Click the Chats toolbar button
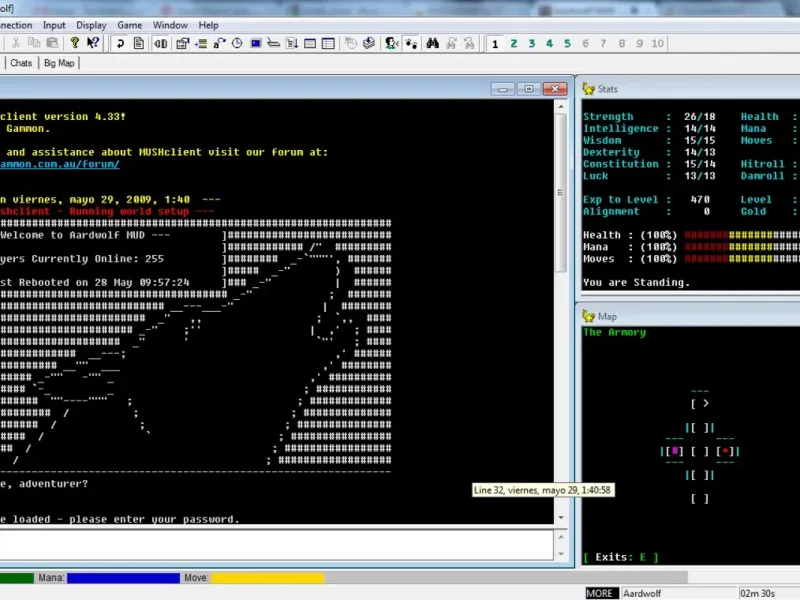 coord(21,63)
